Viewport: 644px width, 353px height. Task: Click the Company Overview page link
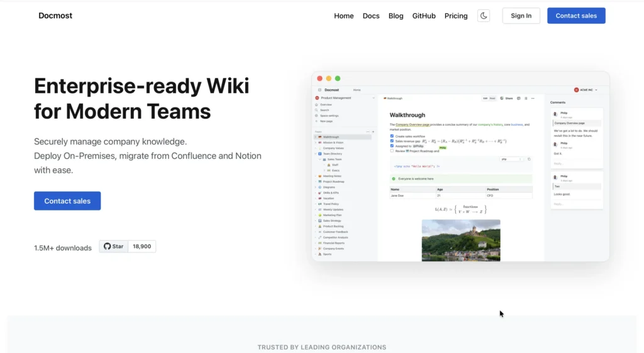click(413, 124)
